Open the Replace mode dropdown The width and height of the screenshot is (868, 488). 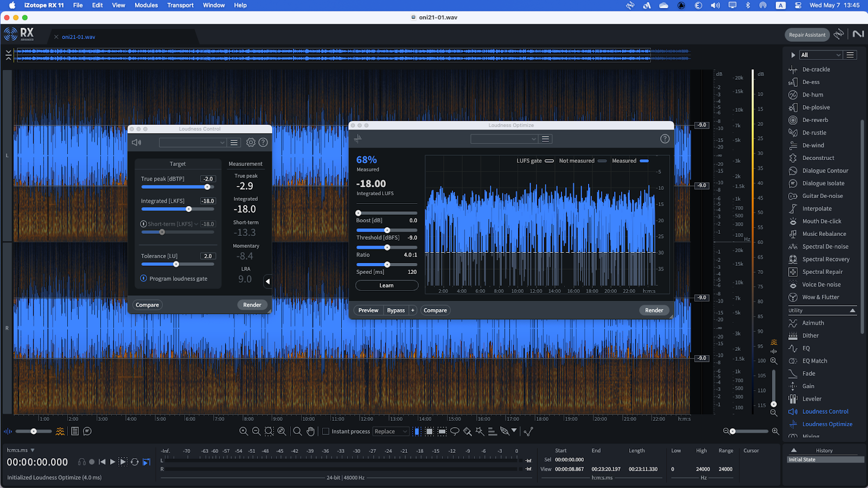pyautogui.click(x=390, y=432)
